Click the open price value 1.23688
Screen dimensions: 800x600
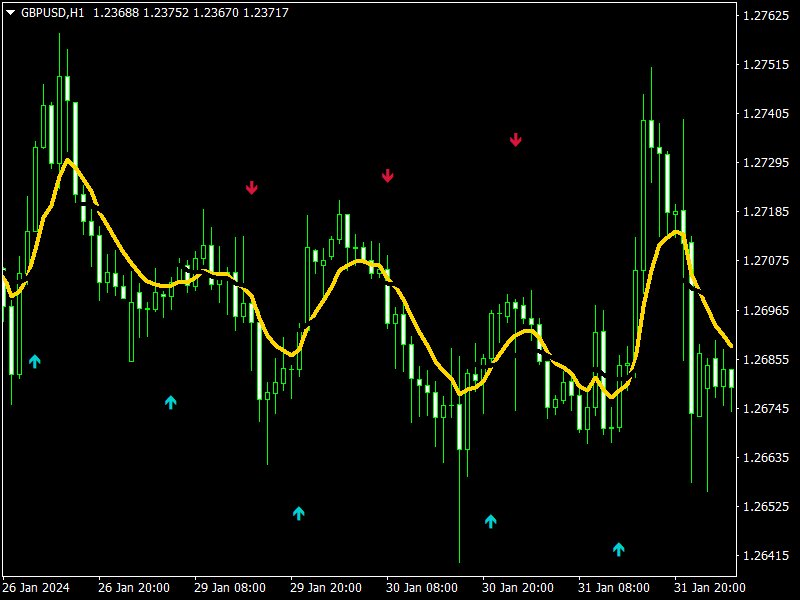(116, 13)
